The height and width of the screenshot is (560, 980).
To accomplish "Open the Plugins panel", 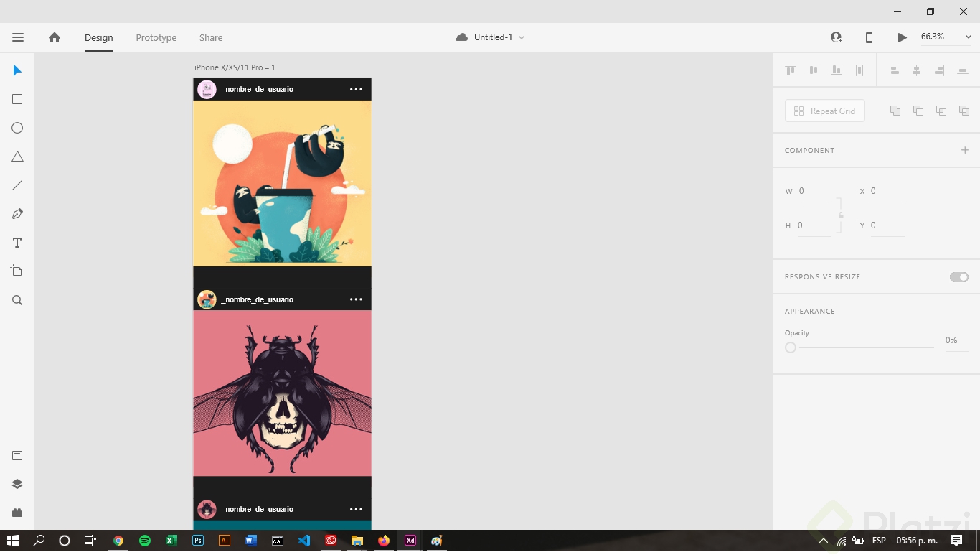I will click(17, 512).
